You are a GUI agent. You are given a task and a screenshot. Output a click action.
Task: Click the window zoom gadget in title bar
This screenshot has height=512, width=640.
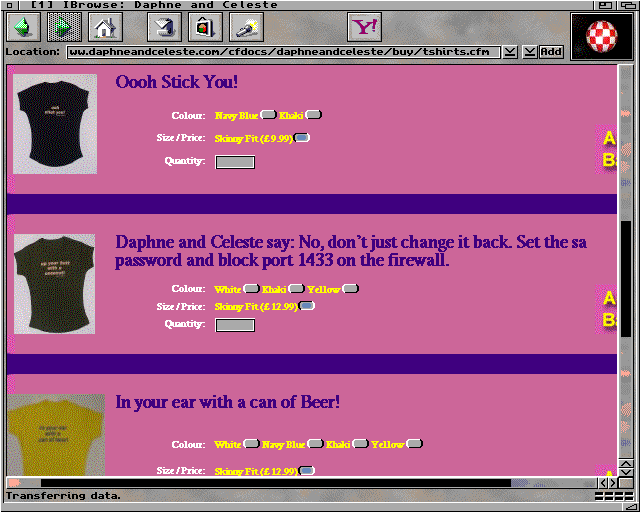pos(605,5)
